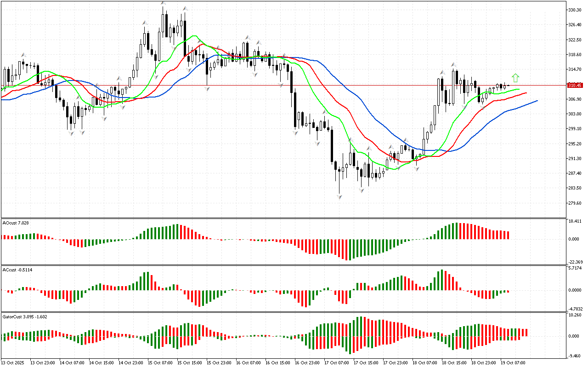
Task: Click the 13 Oct 2025 date label
Action: tap(14, 363)
